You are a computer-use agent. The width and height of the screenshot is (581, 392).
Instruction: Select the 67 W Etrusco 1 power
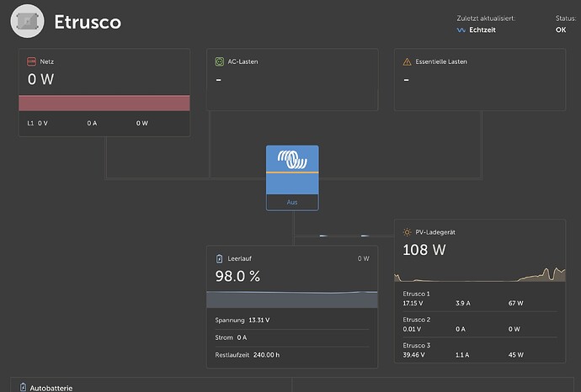[x=515, y=303]
